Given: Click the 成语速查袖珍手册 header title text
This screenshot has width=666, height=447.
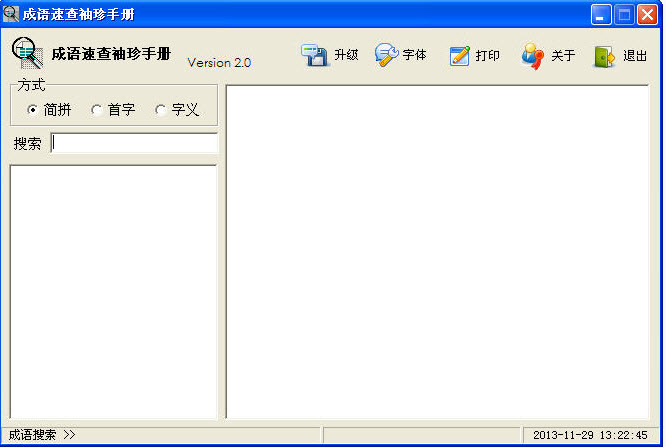Looking at the screenshot, I should [x=111, y=54].
